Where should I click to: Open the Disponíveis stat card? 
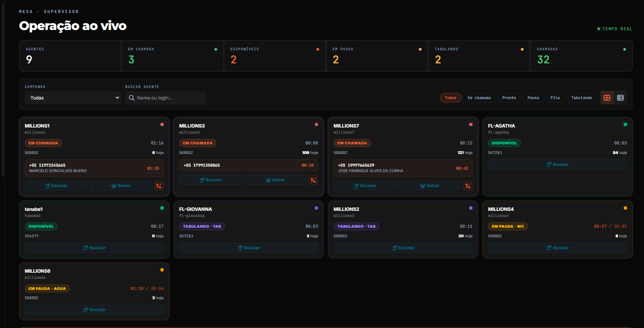[275, 56]
